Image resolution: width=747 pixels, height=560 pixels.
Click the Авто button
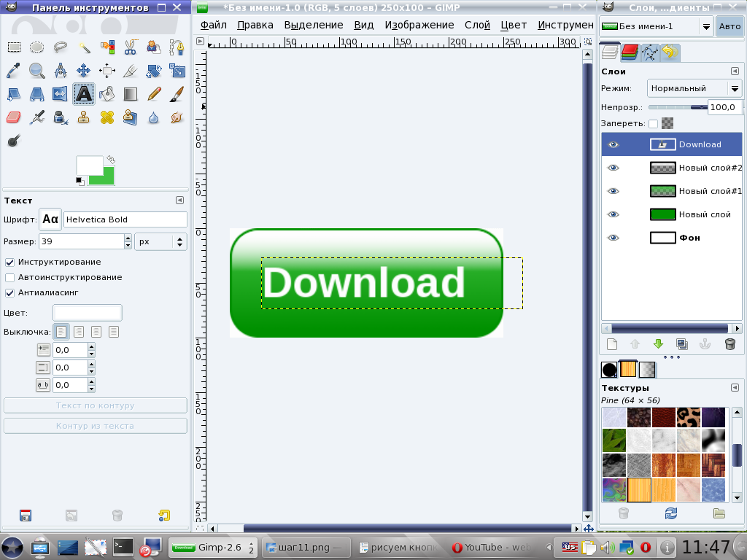coord(729,27)
